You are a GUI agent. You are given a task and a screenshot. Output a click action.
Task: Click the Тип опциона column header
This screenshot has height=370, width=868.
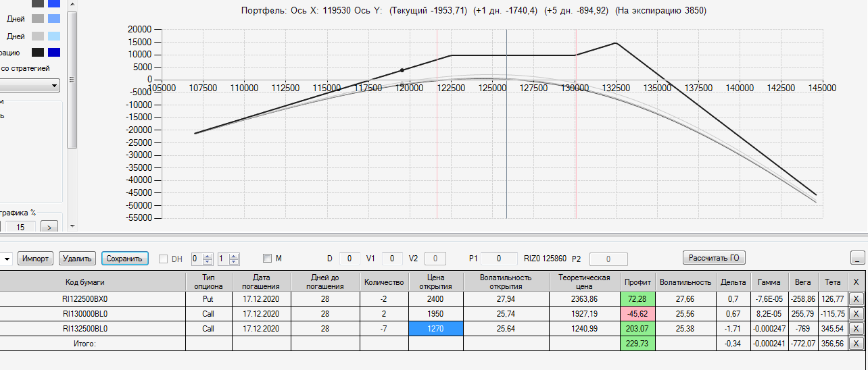tap(208, 282)
